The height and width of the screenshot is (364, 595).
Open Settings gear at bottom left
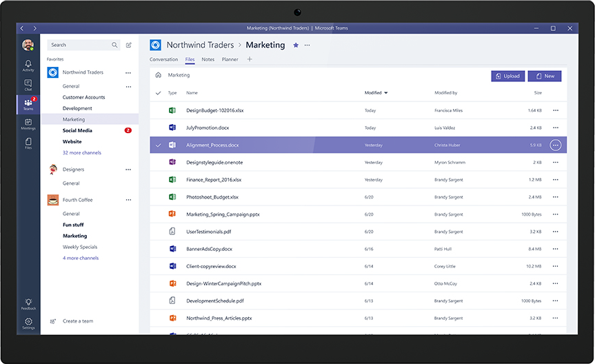(28, 323)
